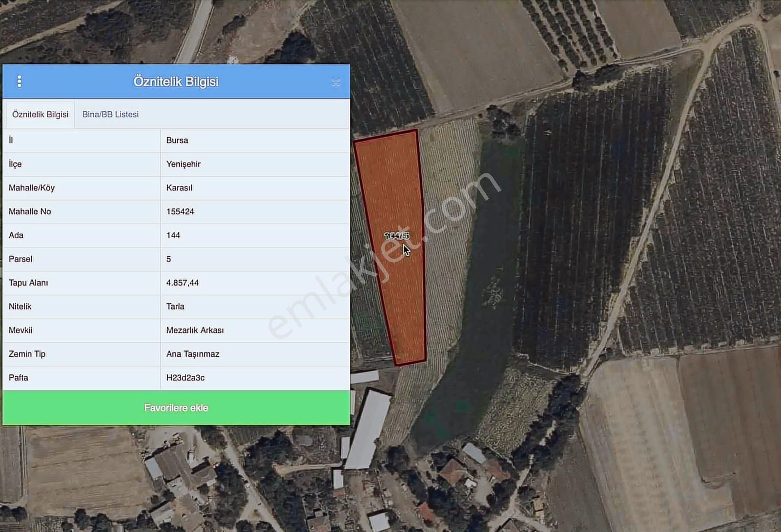Click the Nitelik value Tarla
781x532 pixels.
tap(175, 307)
